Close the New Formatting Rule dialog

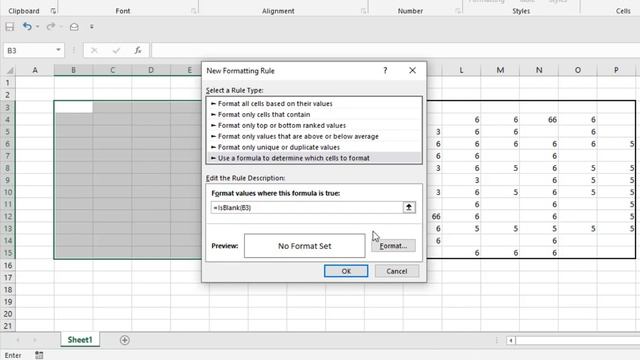point(412,71)
